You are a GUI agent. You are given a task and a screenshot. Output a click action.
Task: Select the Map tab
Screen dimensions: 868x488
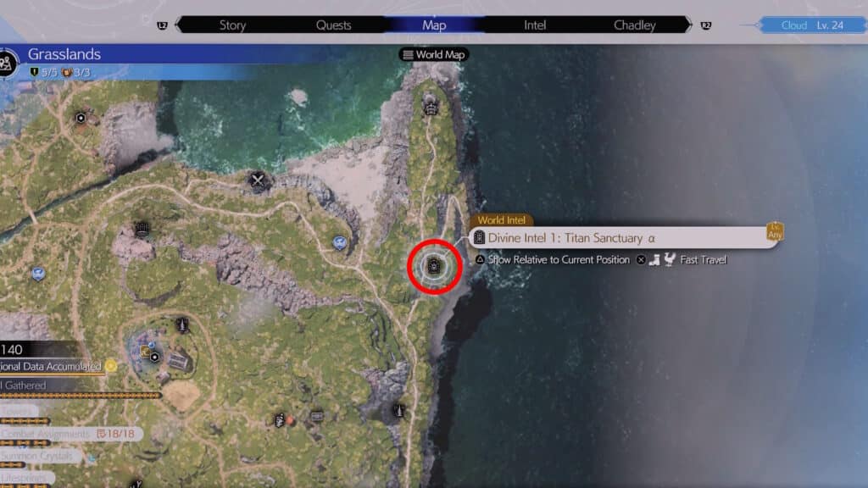click(x=434, y=25)
